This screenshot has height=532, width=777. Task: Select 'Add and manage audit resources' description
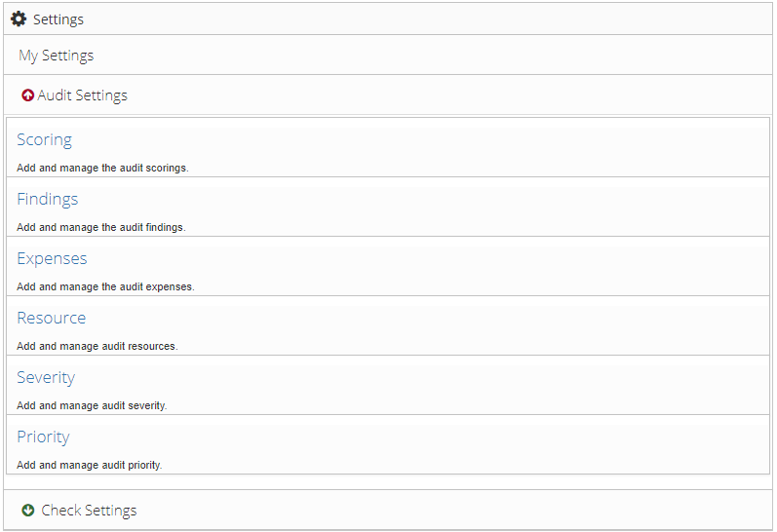pos(97,346)
